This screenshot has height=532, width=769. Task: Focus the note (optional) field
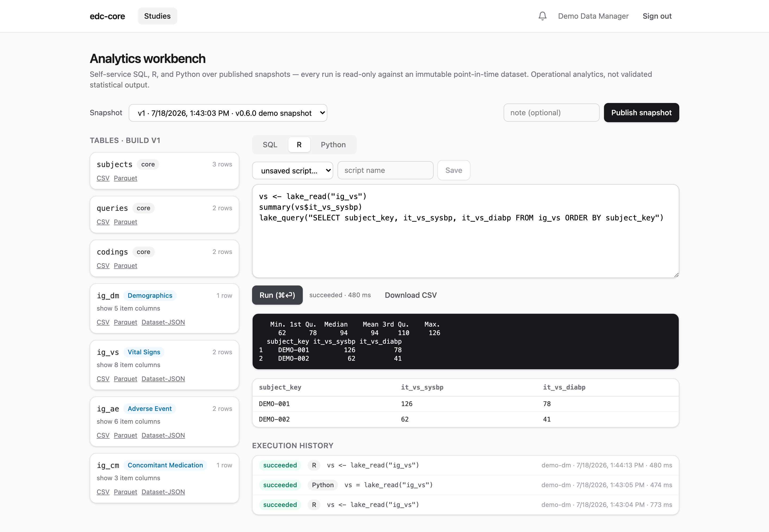pyautogui.click(x=551, y=113)
